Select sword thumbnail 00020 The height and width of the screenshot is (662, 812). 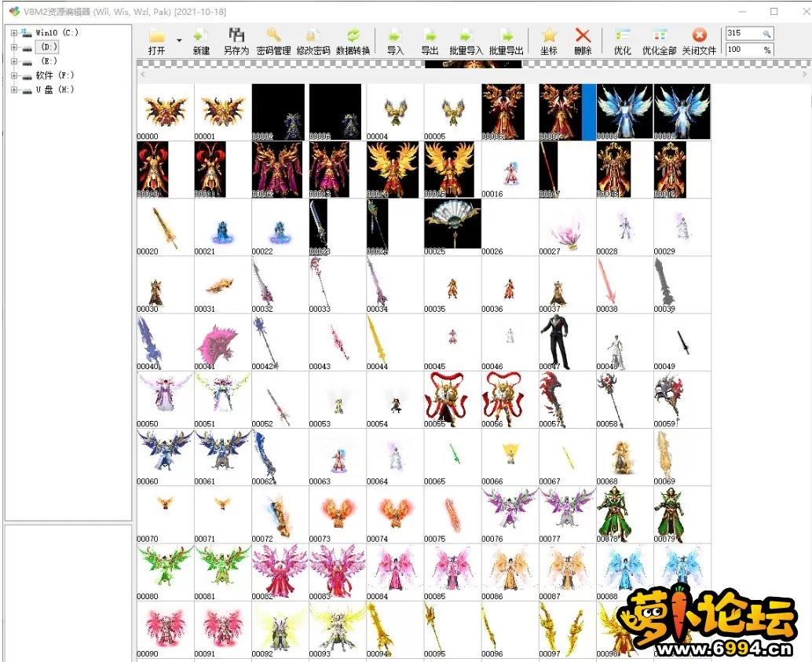click(x=166, y=227)
